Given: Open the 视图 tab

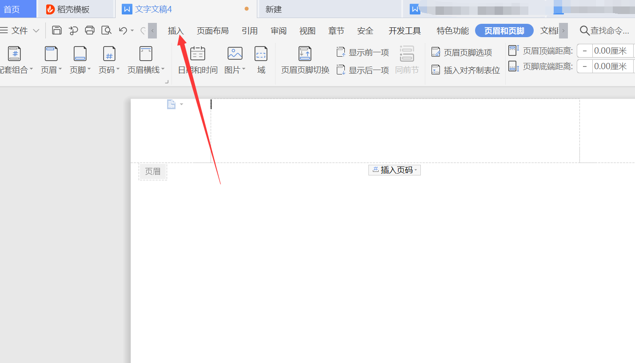Looking at the screenshot, I should tap(307, 30).
